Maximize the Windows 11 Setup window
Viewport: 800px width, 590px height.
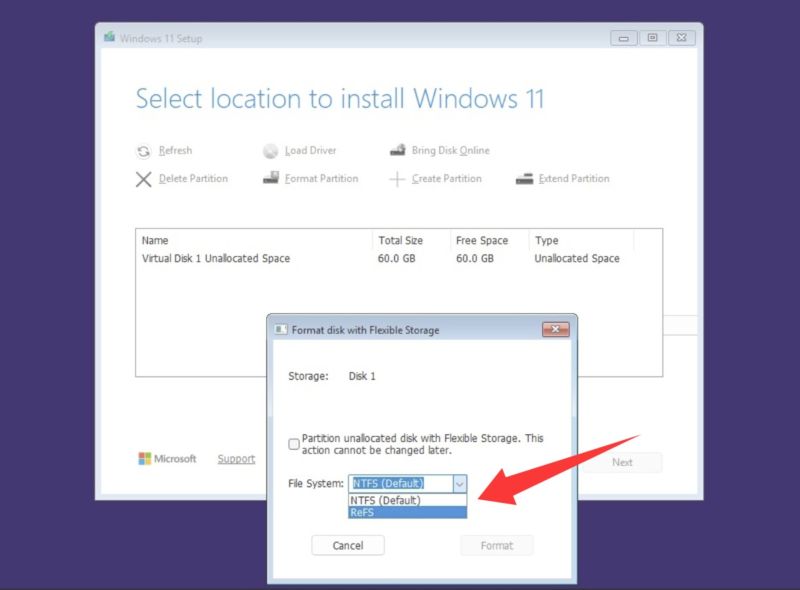[653, 38]
